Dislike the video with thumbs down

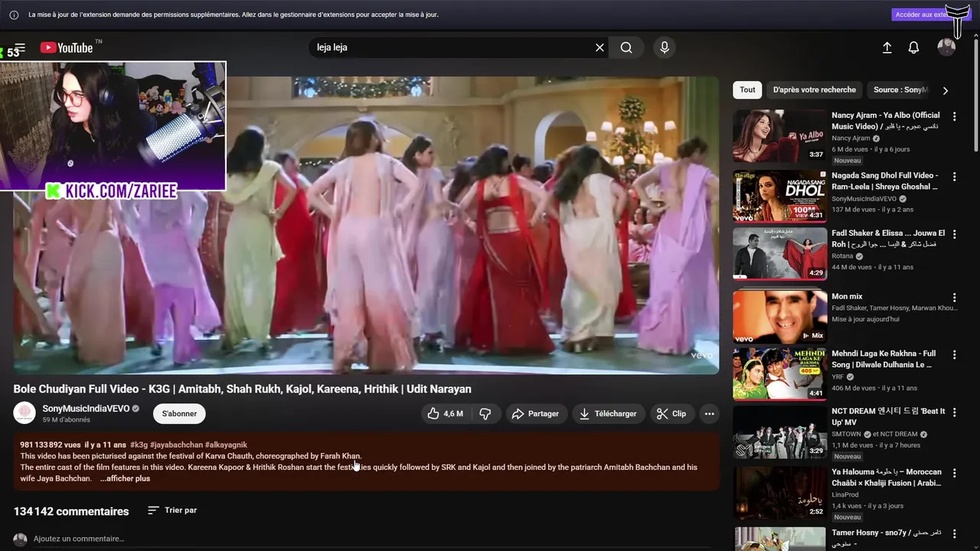tap(485, 413)
